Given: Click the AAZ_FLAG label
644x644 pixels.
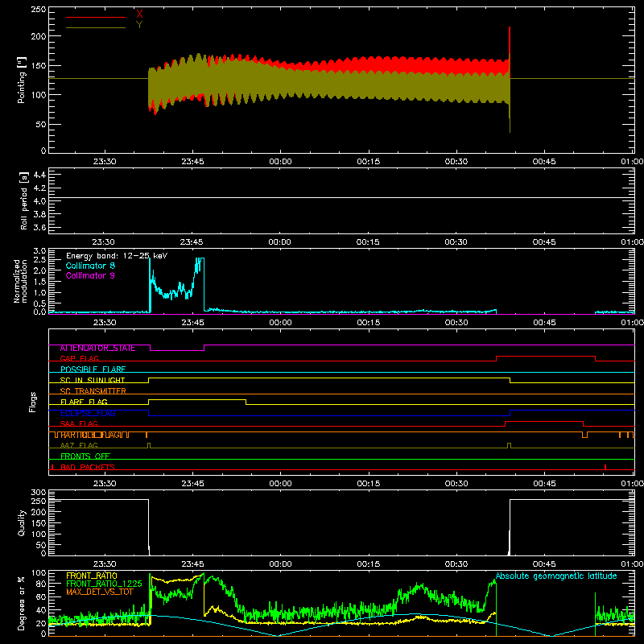Looking at the screenshot, I should click(x=79, y=445).
